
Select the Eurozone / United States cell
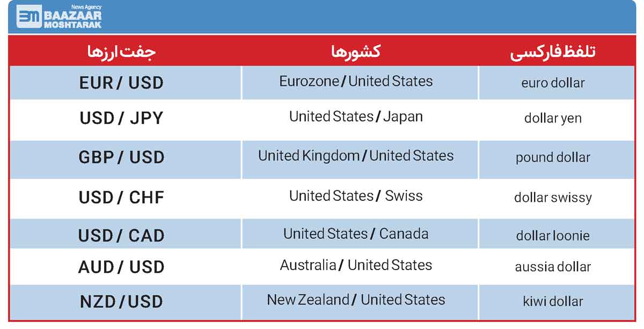360,83
